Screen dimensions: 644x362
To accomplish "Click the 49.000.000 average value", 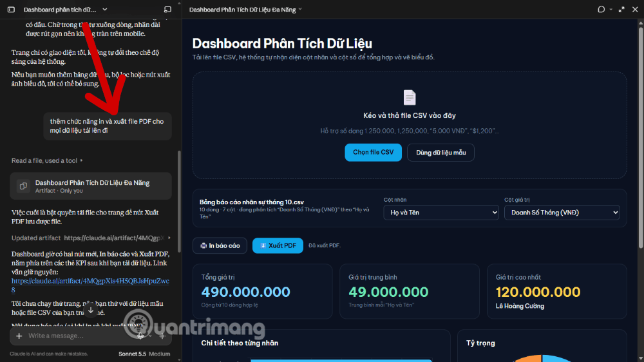I will pyautogui.click(x=388, y=292).
